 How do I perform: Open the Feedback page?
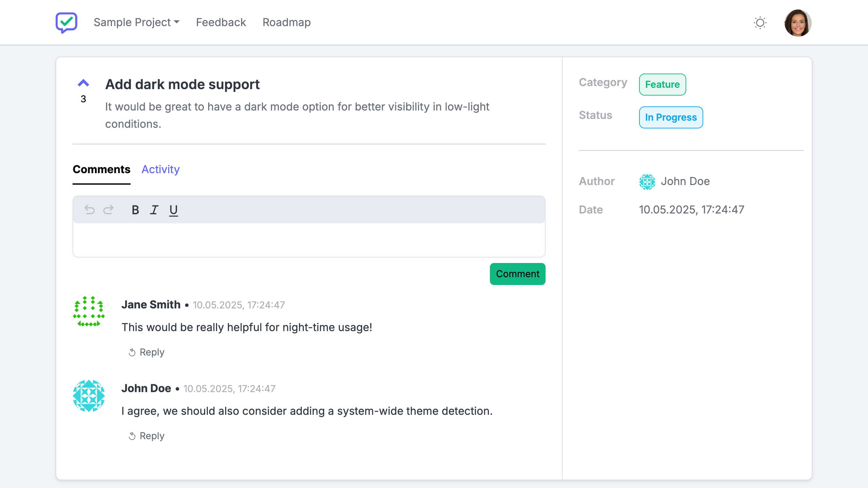click(221, 22)
